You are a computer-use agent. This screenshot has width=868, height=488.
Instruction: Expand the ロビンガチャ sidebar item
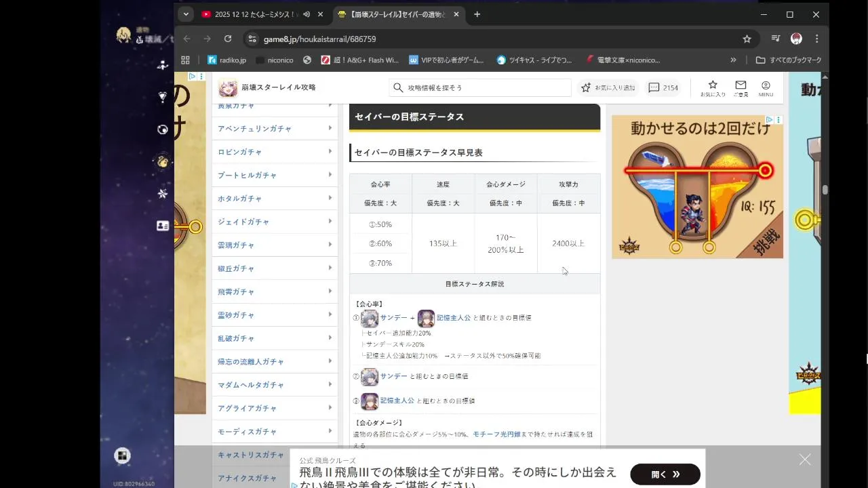[x=275, y=152]
